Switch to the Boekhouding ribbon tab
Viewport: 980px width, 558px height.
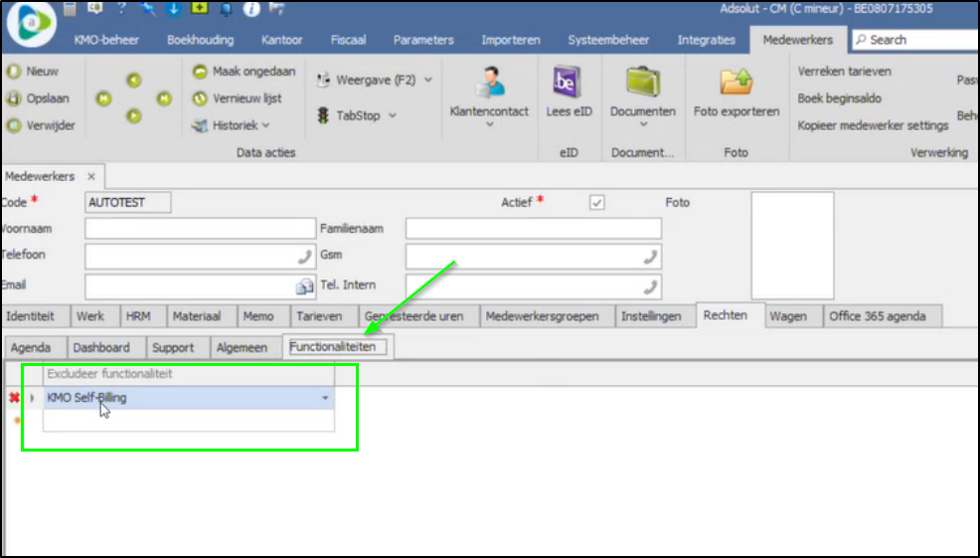(x=200, y=40)
